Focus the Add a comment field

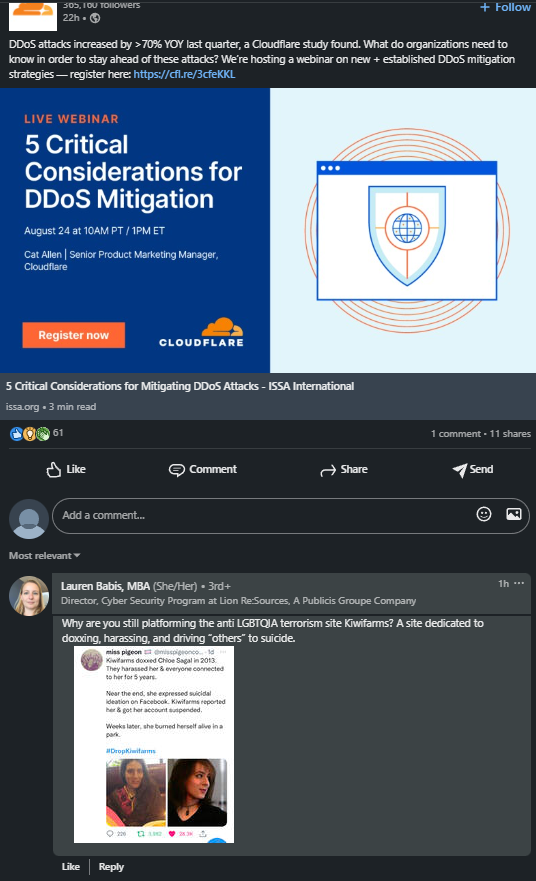tap(291, 516)
